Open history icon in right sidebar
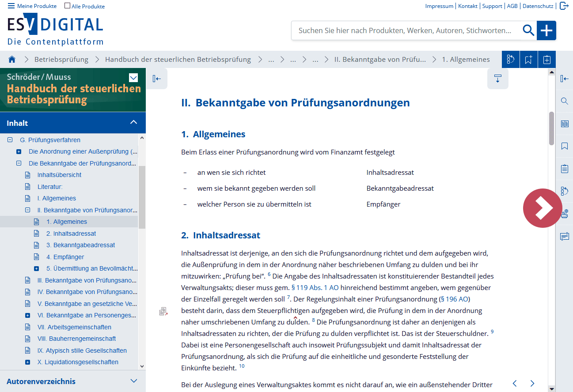The width and height of the screenshot is (573, 392). pyautogui.click(x=564, y=191)
